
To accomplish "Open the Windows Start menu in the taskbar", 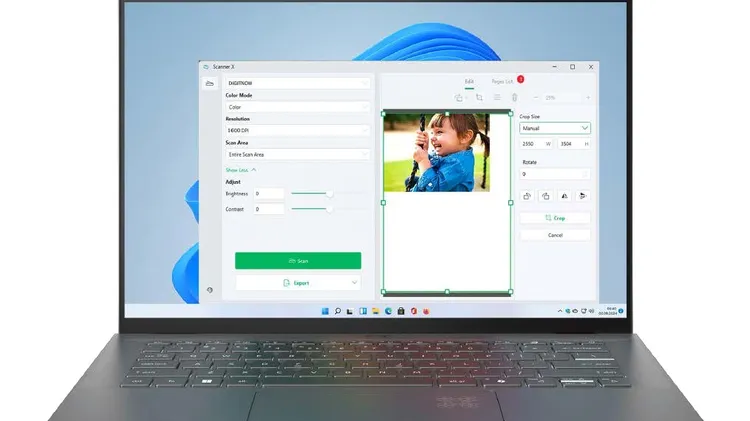I will (x=324, y=312).
